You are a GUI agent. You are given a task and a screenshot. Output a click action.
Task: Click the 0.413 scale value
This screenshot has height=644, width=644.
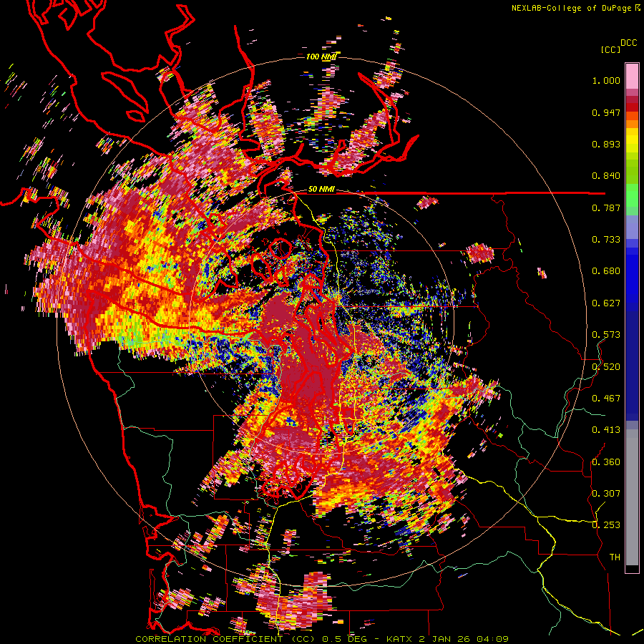point(606,430)
